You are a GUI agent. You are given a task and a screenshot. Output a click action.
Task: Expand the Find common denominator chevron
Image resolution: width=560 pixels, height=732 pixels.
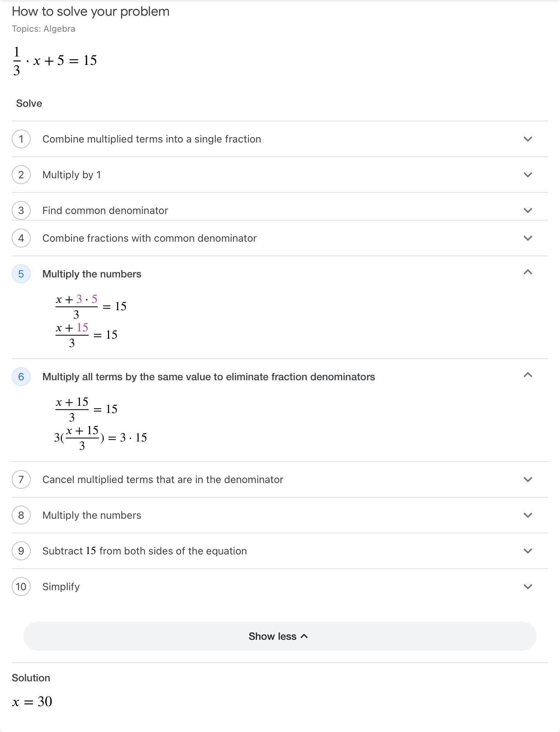click(x=528, y=210)
